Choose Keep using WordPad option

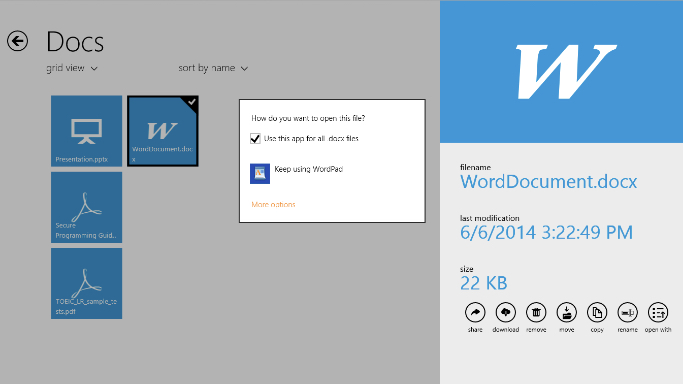[297, 173]
